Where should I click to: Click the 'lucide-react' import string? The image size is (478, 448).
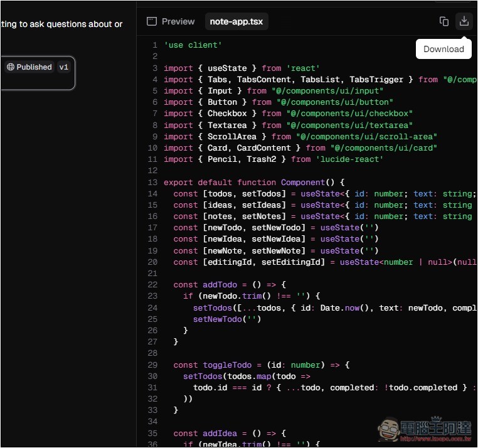tap(349, 159)
